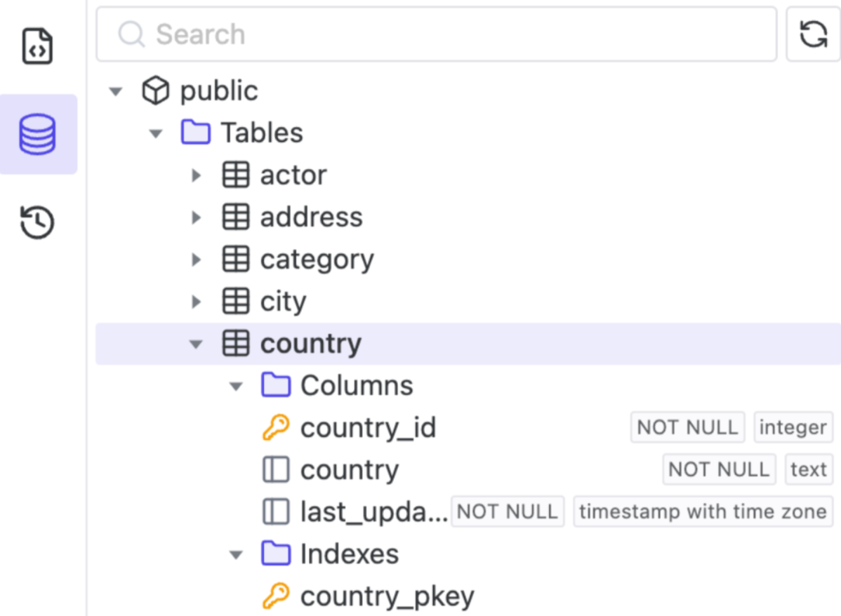Screen dimensions: 841x616
Task: Click the Columns folder icon
Action: pyautogui.click(x=276, y=385)
